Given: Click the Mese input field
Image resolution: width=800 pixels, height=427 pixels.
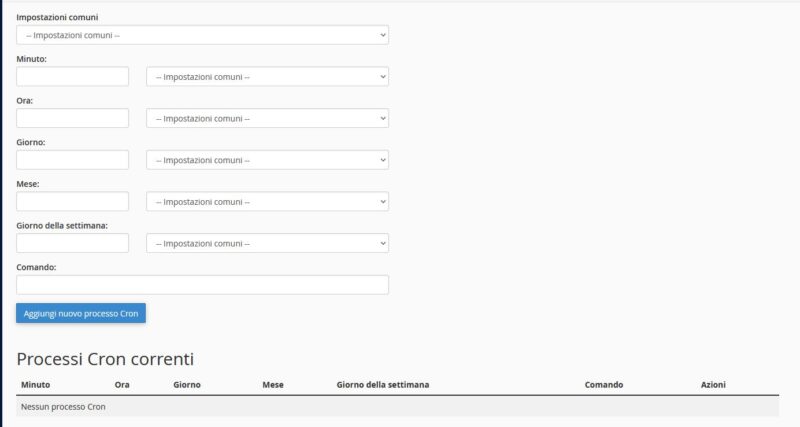Looking at the screenshot, I should (x=72, y=202).
